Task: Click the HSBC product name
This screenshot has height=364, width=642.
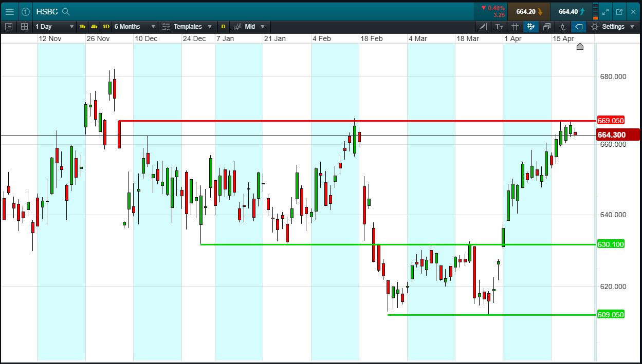Action: 47,11
